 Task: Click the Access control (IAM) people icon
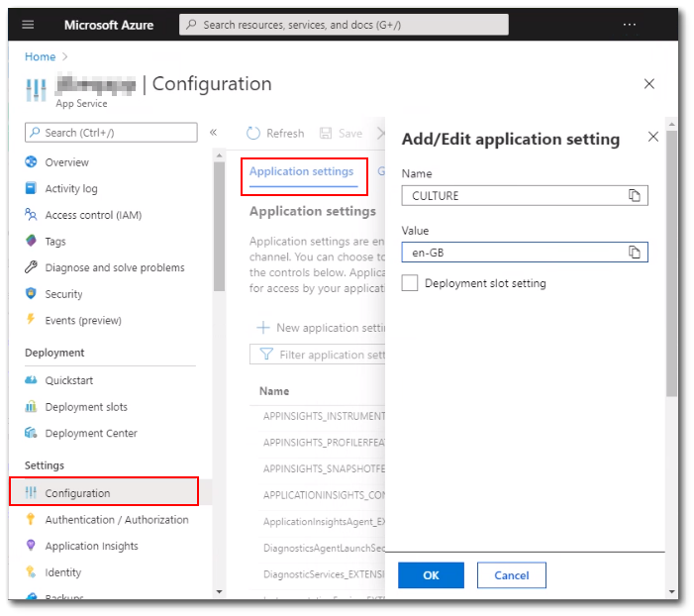(31, 215)
